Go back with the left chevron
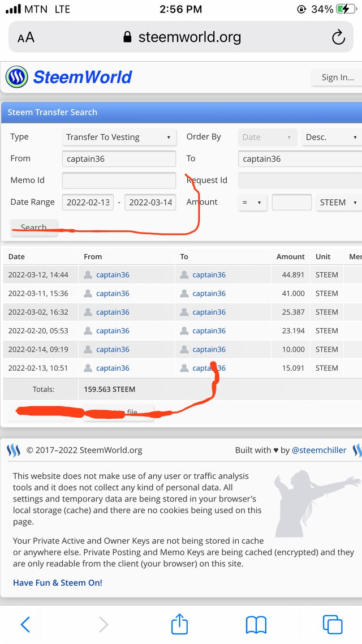The image size is (362, 644). (25, 624)
